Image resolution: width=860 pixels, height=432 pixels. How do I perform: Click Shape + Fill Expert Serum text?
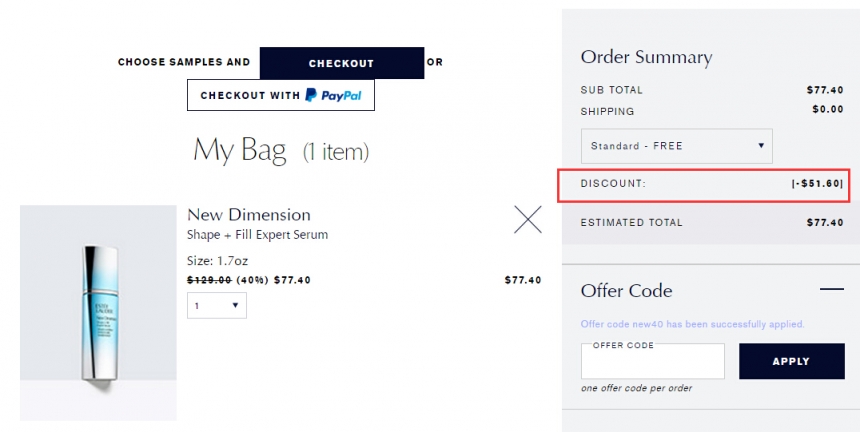pos(257,235)
